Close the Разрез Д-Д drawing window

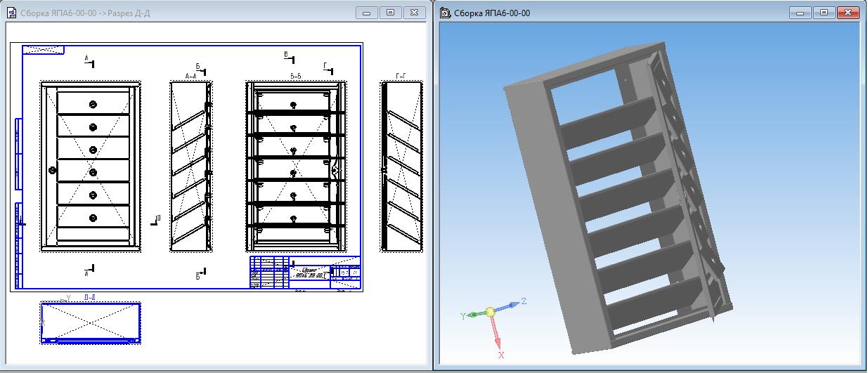(x=414, y=12)
